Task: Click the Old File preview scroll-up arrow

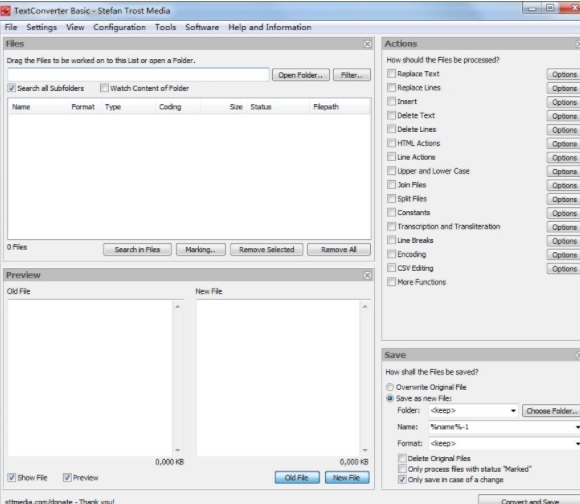Action: 178,307
